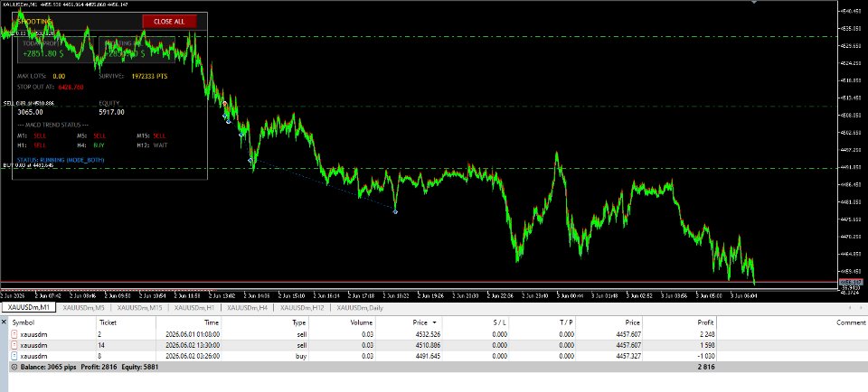Click the open price 4491.645 cell

[x=427, y=357]
